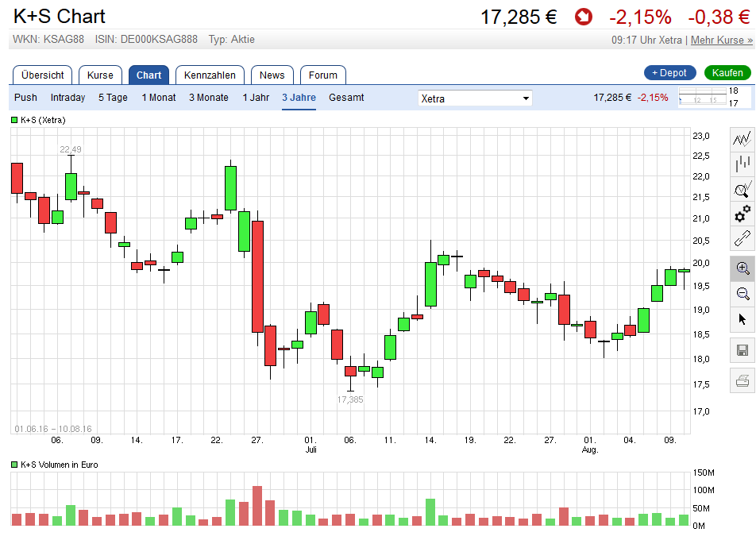Image resolution: width=756 pixels, height=540 pixels.
Task: Activate the zoom out magnifier tool
Action: (742, 294)
